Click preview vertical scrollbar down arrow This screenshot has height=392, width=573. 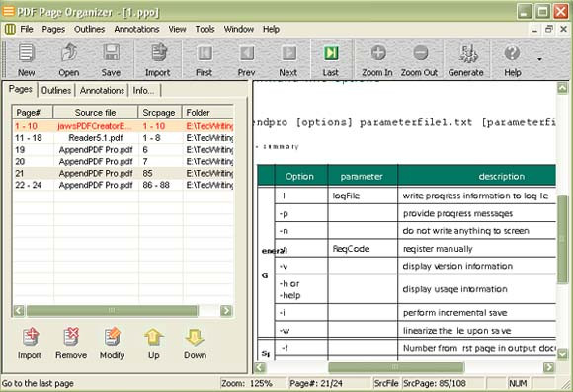(562, 353)
